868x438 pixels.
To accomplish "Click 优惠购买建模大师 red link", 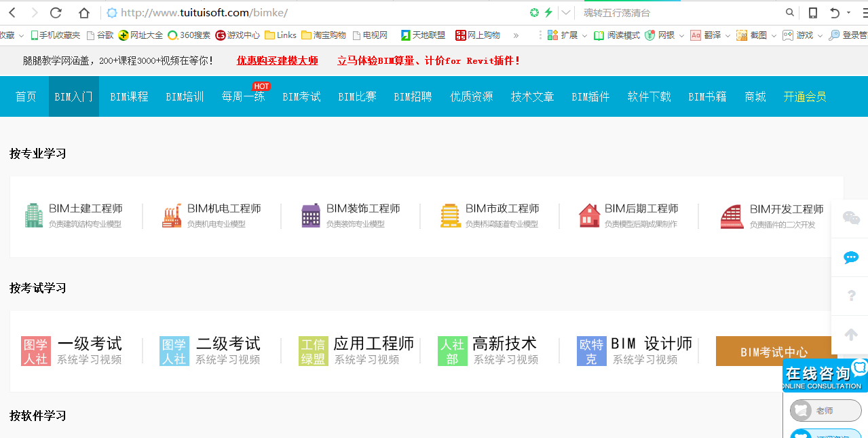I will [x=277, y=61].
